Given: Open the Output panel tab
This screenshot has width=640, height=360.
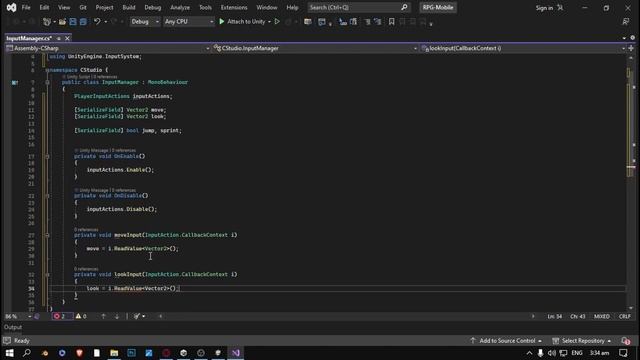Looking at the screenshot, I should 13,327.
